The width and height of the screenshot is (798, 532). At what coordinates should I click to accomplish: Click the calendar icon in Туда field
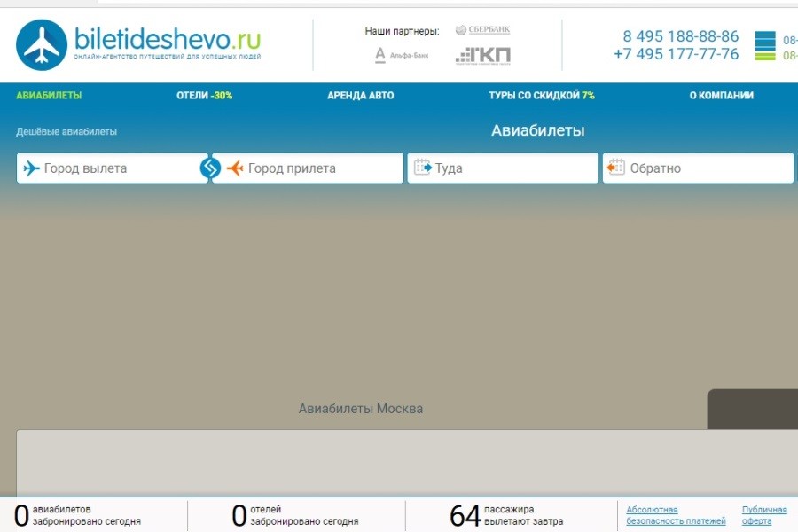(x=423, y=167)
